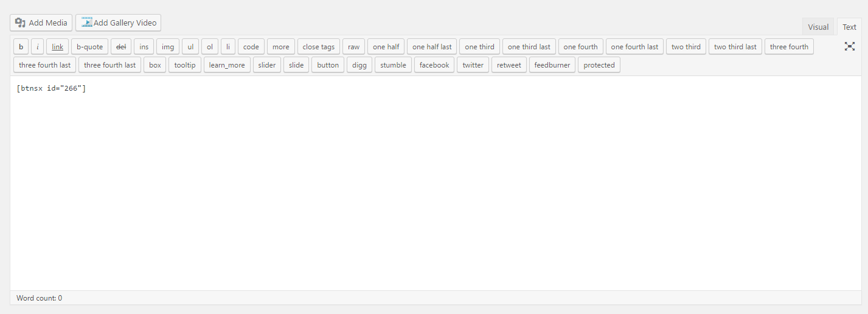Insert the learn_more shortcode
This screenshot has height=314, width=868.
tap(227, 65)
